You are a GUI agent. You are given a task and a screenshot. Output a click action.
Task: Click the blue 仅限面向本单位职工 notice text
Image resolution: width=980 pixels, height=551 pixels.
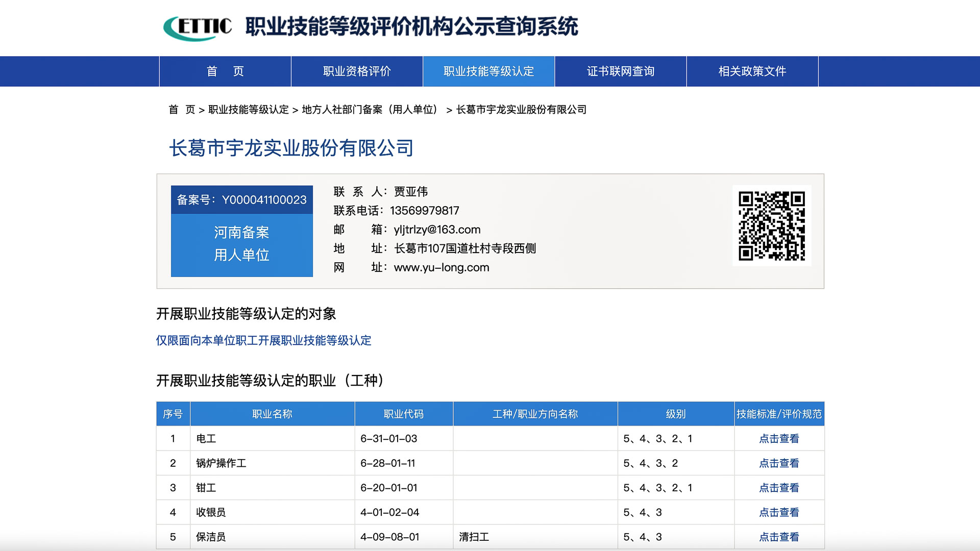[263, 340]
